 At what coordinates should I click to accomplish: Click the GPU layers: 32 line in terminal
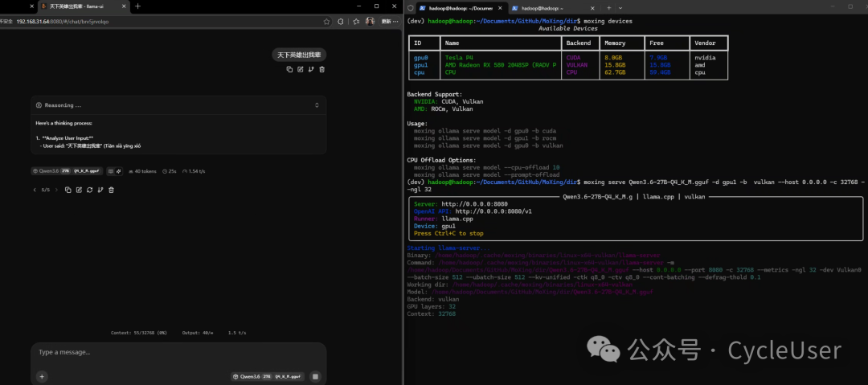pyautogui.click(x=432, y=306)
